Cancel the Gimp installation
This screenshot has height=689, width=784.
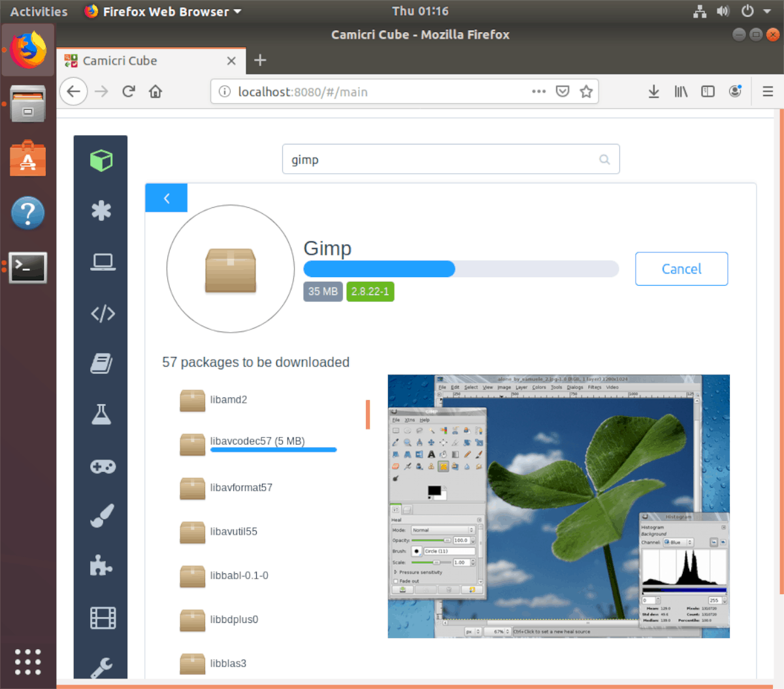[x=681, y=269]
